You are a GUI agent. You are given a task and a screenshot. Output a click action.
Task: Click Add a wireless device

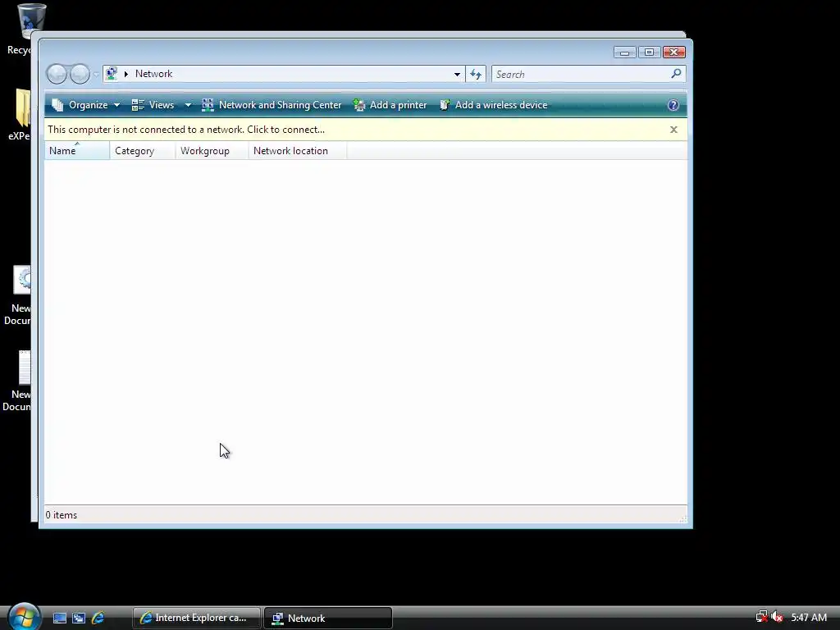pyautogui.click(x=493, y=105)
